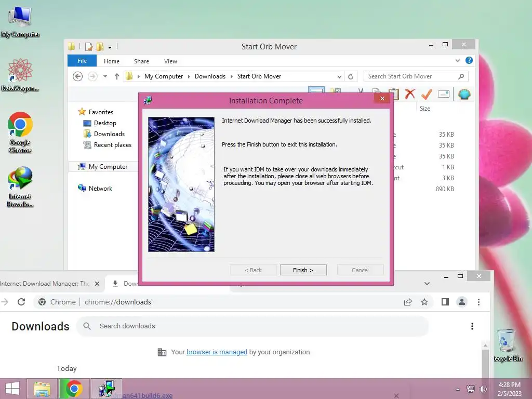Click Downloads in the address path
Image resolution: width=532 pixels, height=399 pixels.
point(210,76)
